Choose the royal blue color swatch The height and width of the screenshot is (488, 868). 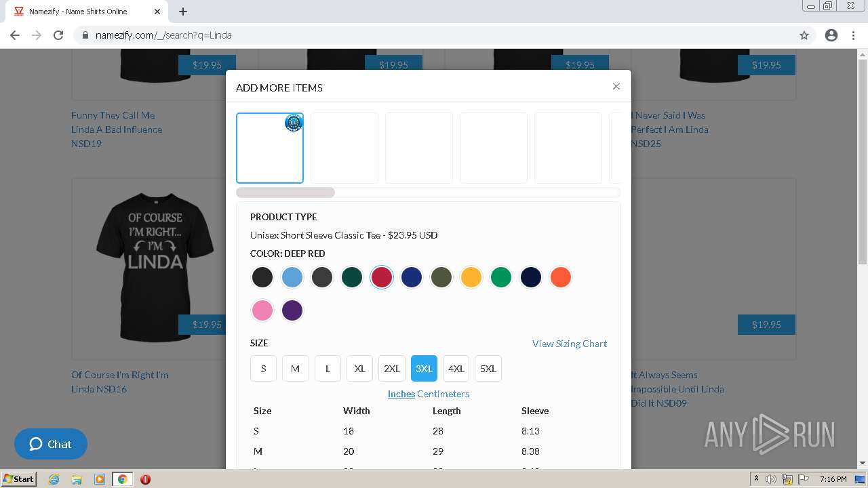click(412, 277)
